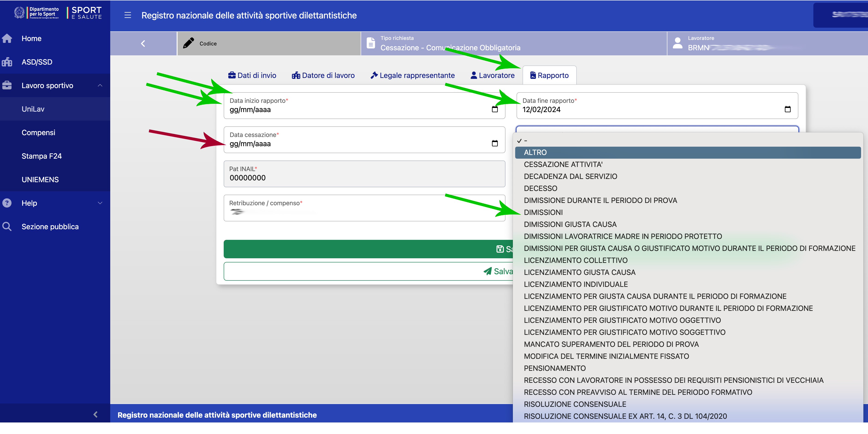The image size is (868, 434).
Task: Click the Sezione pubblica magnifier icon
Action: [7, 226]
